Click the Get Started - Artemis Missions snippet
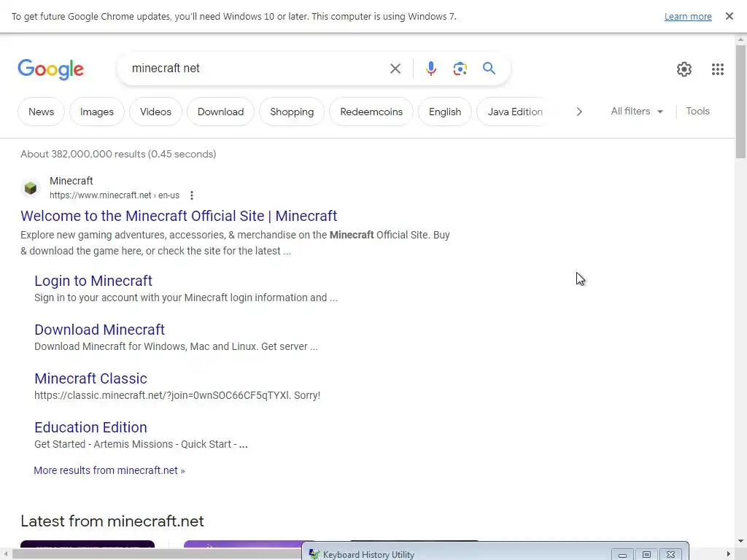Screen dimensions: 747x560 141,444
